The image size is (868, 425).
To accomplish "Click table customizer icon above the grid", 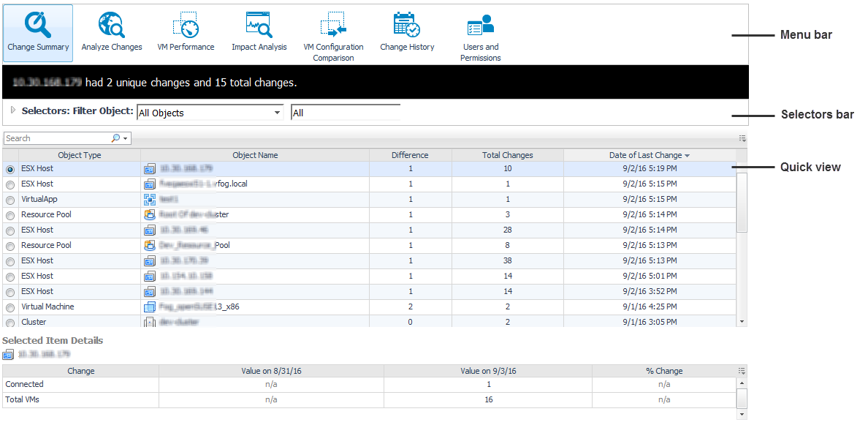I will pyautogui.click(x=742, y=138).
